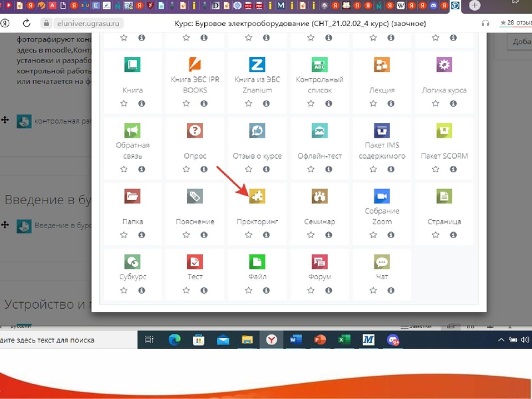Add a Файл resource
532x399 pixels.
tap(257, 261)
